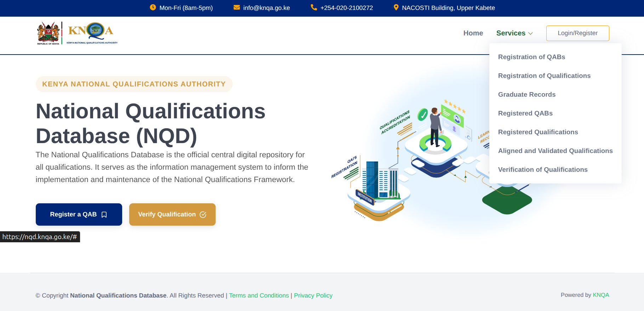
Task: Click the phone number +254-020-2100272
Action: click(x=346, y=8)
